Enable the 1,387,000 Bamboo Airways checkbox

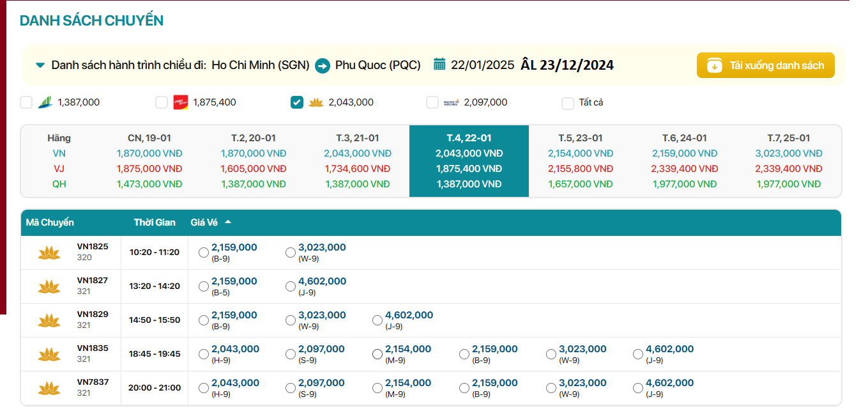click(26, 102)
